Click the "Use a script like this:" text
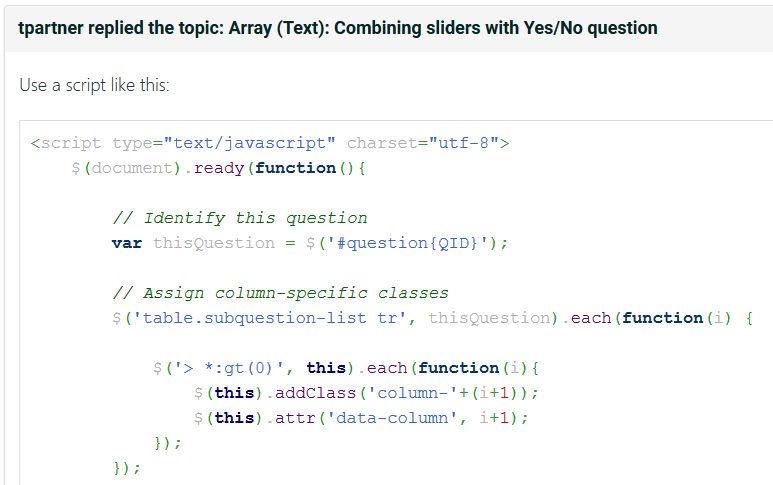 tap(94, 85)
